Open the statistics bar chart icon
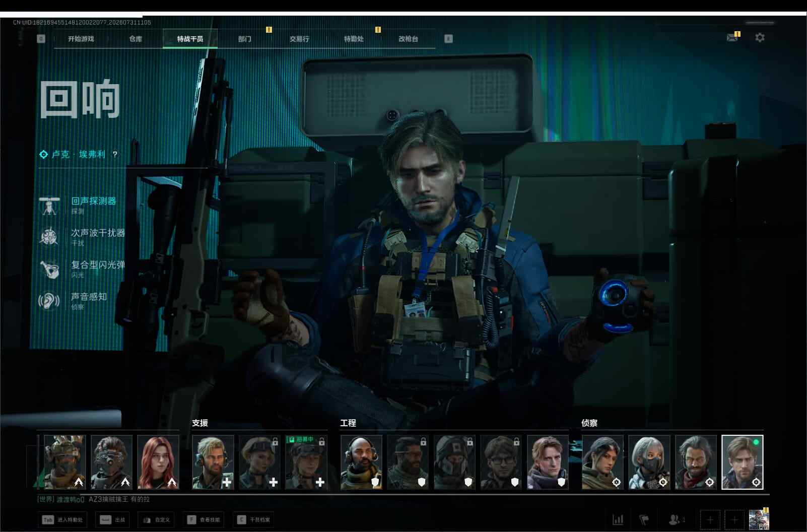Screen dimensions: 807x532 pyautogui.click(x=618, y=519)
